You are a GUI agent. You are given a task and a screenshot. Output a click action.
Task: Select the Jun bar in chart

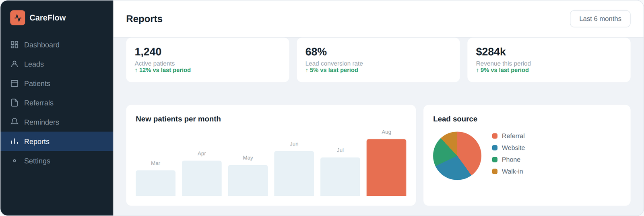click(294, 174)
